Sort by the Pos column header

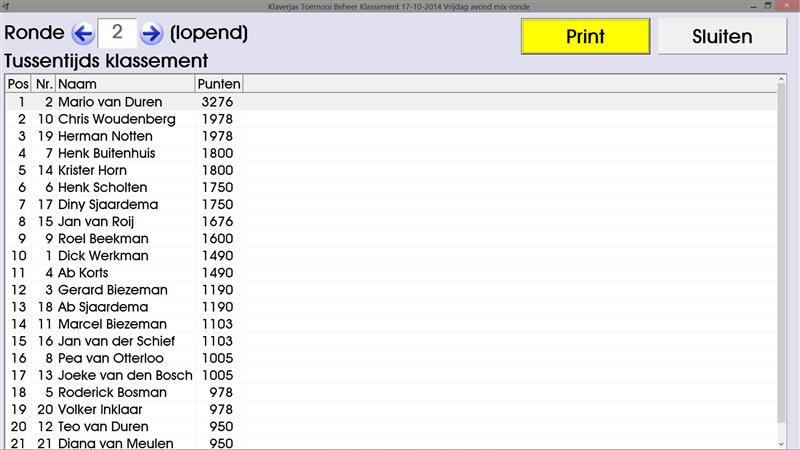click(18, 84)
